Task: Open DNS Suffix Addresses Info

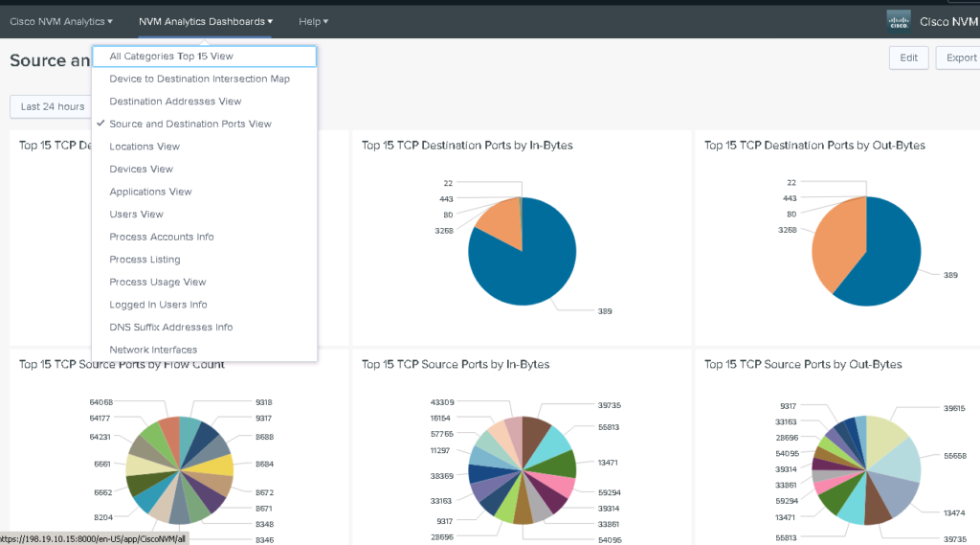Action: (170, 327)
